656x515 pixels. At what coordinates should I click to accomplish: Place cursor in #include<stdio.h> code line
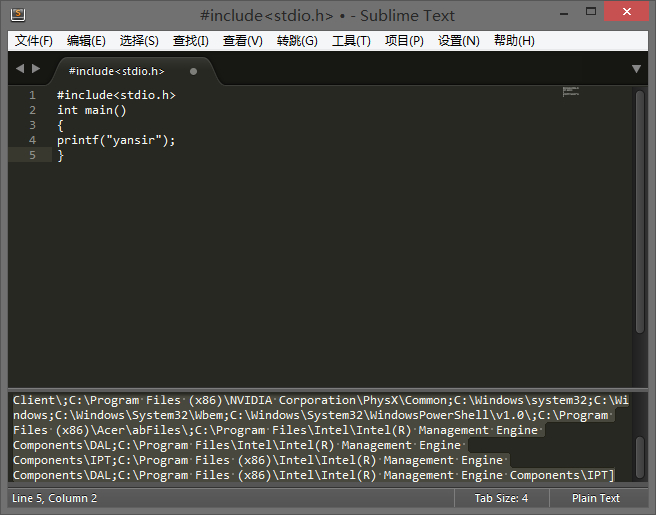click(x=116, y=95)
